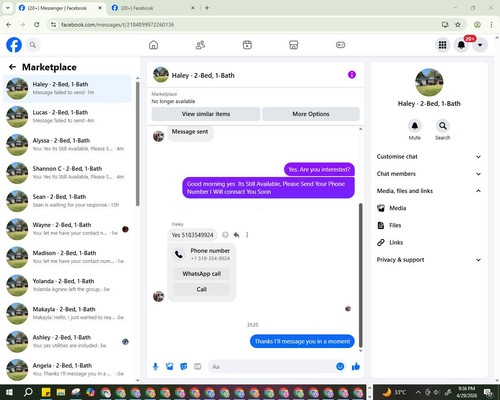Open the Links item in side panel
The width and height of the screenshot is (500, 400).
tap(429, 242)
